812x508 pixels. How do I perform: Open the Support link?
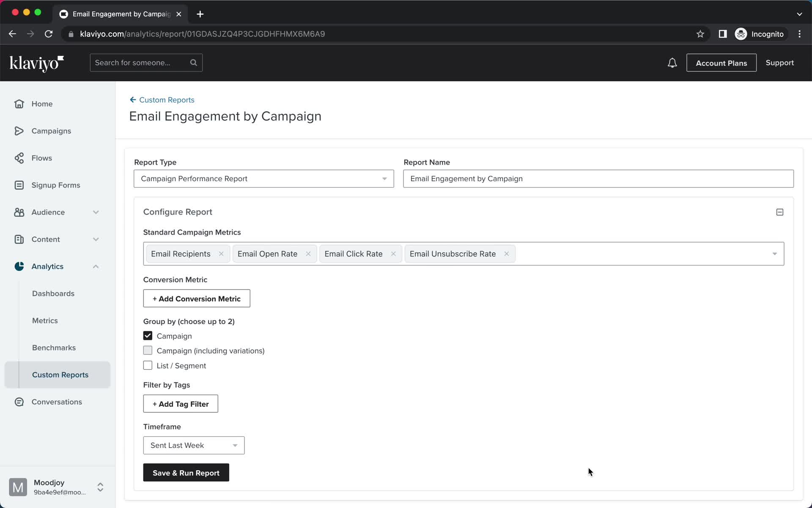tap(779, 63)
